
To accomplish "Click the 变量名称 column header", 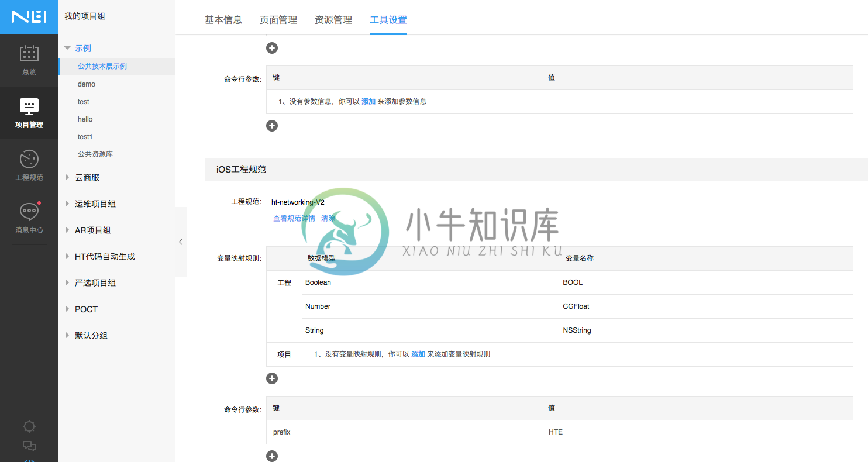I will coord(580,258).
